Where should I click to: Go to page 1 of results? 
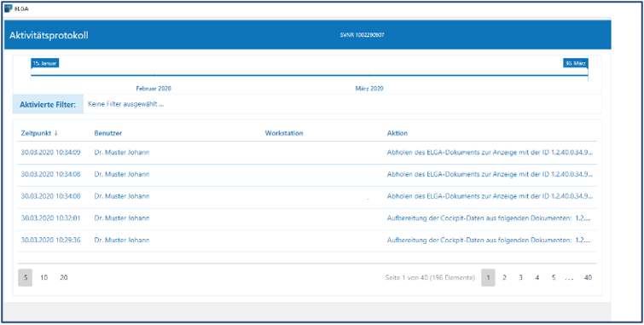(488, 278)
